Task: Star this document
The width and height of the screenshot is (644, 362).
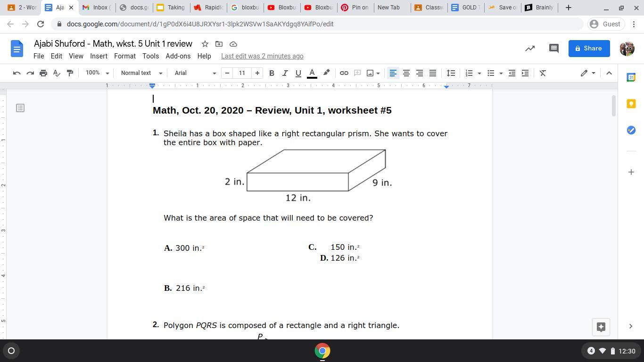Action: click(205, 44)
